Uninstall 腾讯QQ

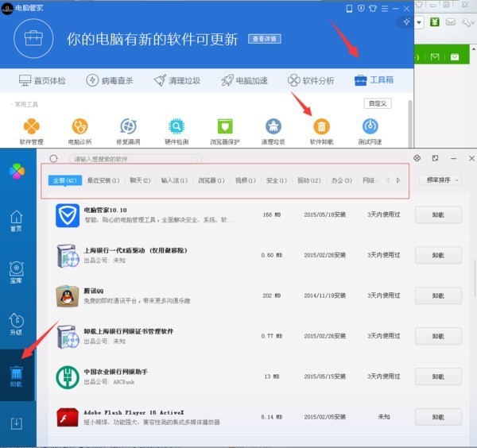438,295
